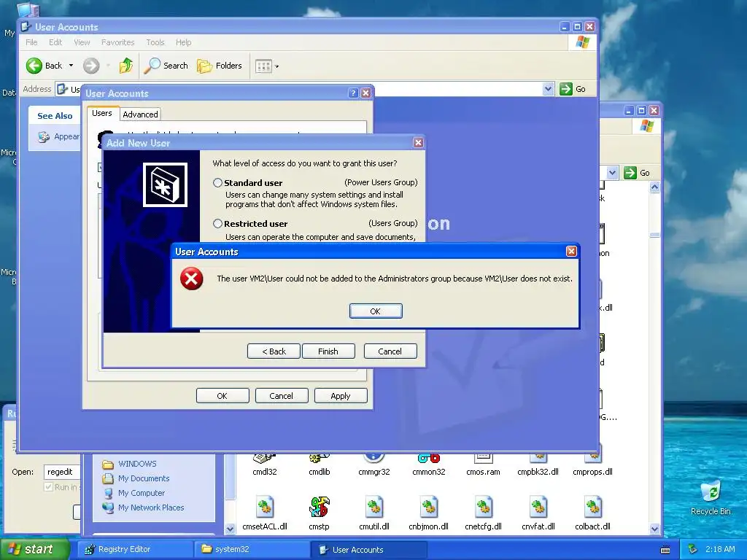Screen dimensions: 747x560
Task: Expand the address bar dropdown in User Accounts
Action: [549, 89]
